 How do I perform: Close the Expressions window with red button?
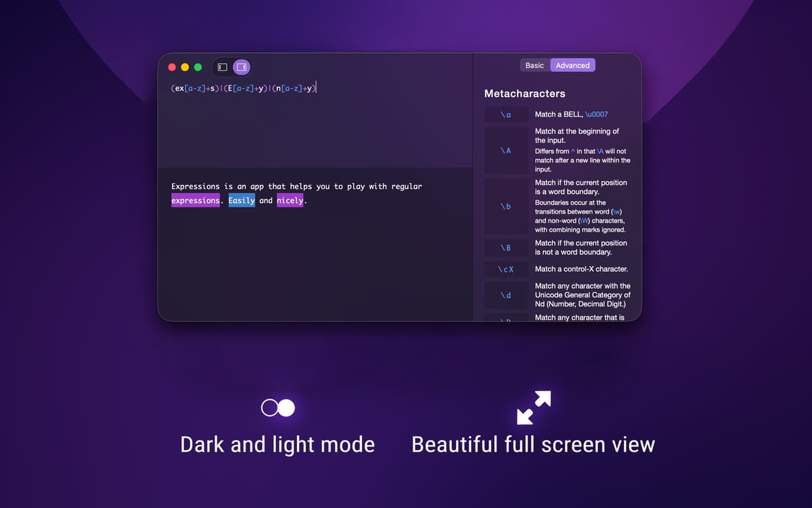tap(172, 67)
